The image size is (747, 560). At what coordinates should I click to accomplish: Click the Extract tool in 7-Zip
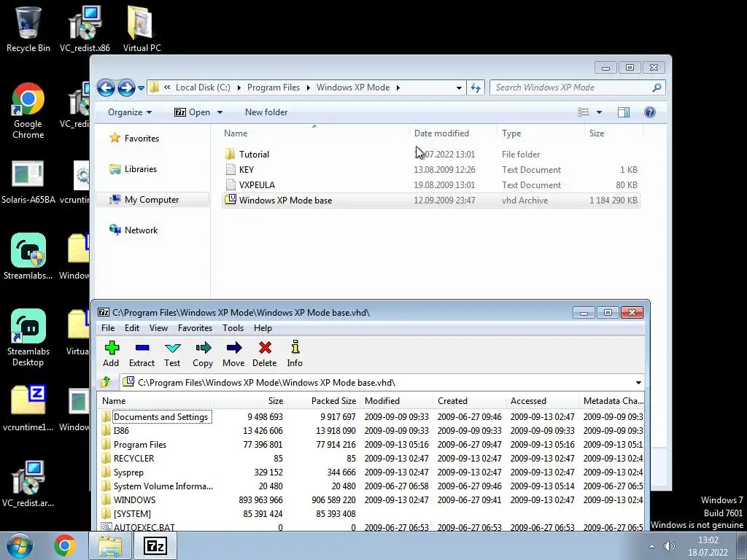click(x=142, y=354)
